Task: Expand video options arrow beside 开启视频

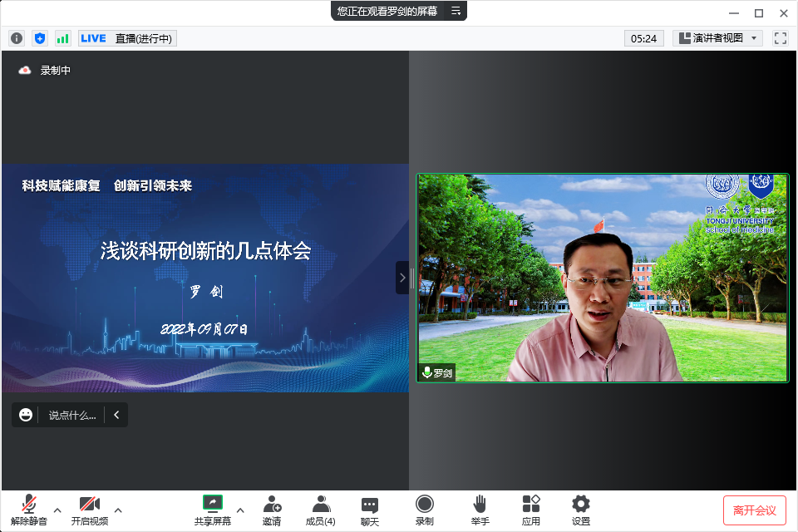Action: (118, 510)
